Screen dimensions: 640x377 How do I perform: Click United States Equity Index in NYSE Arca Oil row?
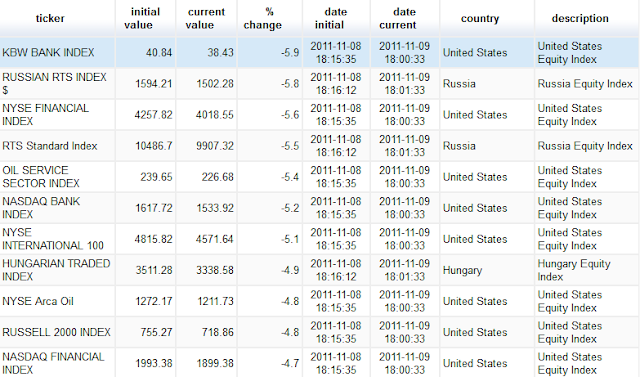(x=570, y=301)
